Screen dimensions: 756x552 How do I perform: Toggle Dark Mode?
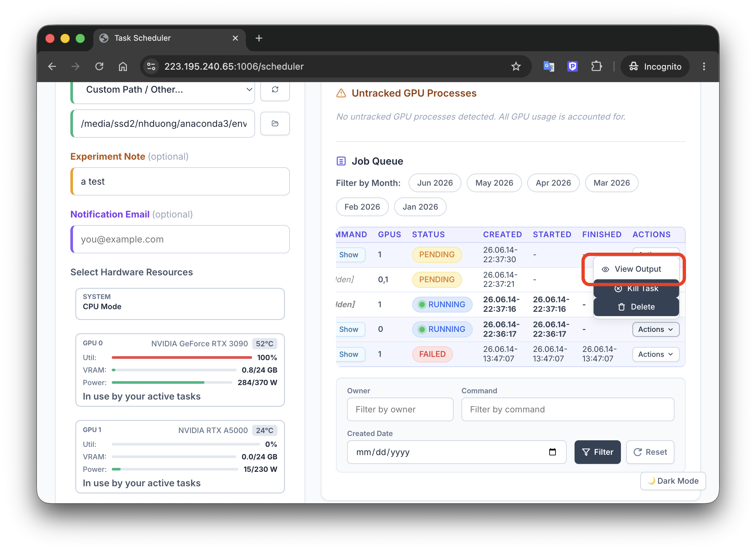673,481
